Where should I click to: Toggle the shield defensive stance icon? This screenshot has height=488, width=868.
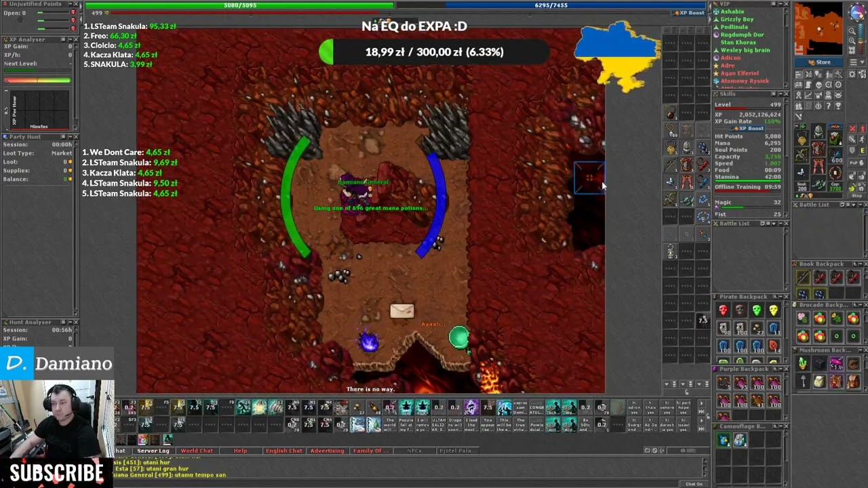(x=852, y=150)
